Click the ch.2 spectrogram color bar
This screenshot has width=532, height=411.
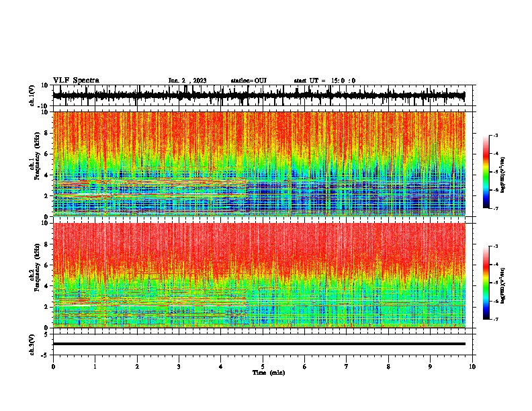click(486, 283)
